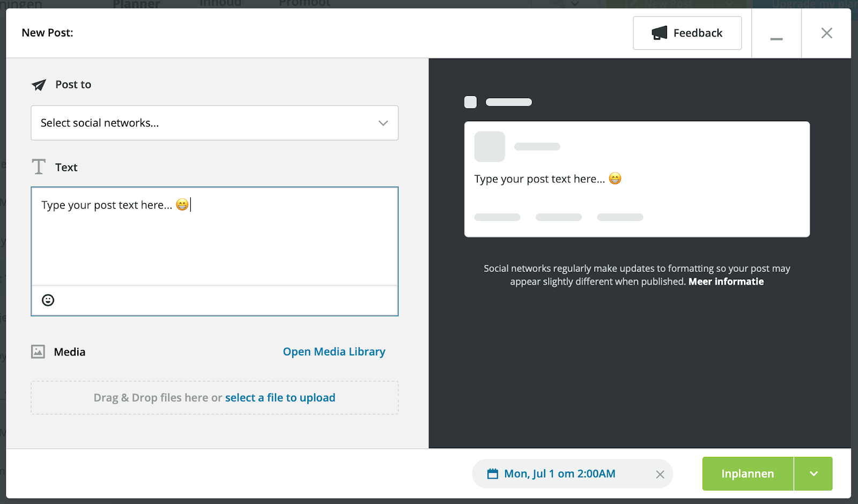Expand the Select social networks dropdown
This screenshot has width=858, height=504.
[x=214, y=123]
